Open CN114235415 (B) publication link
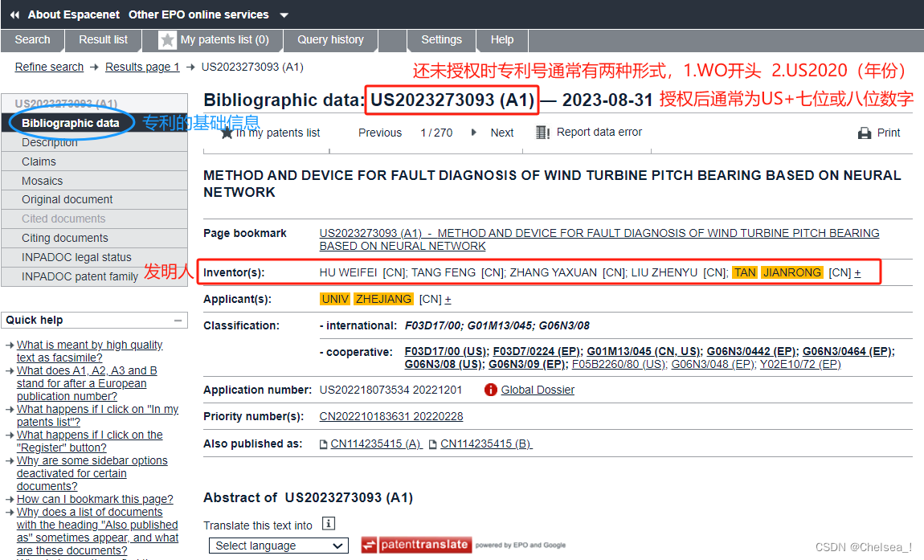924x560 pixels. (486, 444)
